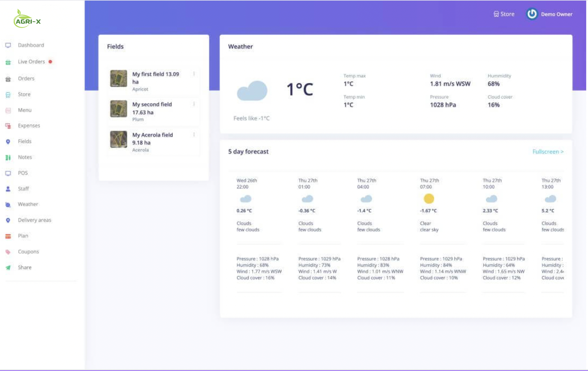The image size is (588, 371).
Task: Click the Staff person icon
Action: tap(8, 189)
